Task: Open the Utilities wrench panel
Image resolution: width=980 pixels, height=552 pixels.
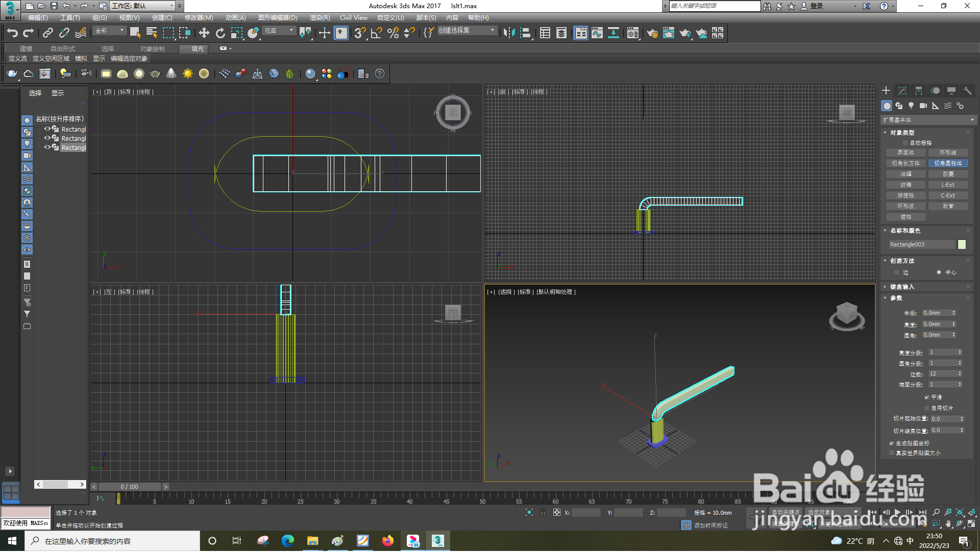Action: point(967,91)
